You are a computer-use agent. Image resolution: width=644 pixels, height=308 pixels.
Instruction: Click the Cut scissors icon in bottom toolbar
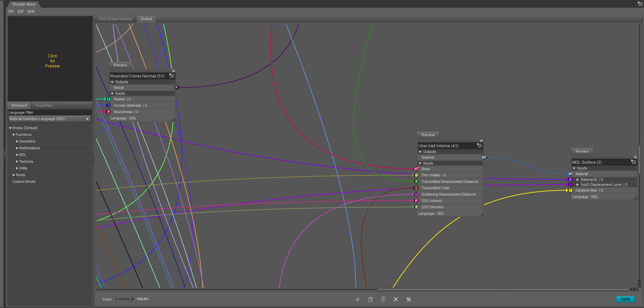[358, 299]
